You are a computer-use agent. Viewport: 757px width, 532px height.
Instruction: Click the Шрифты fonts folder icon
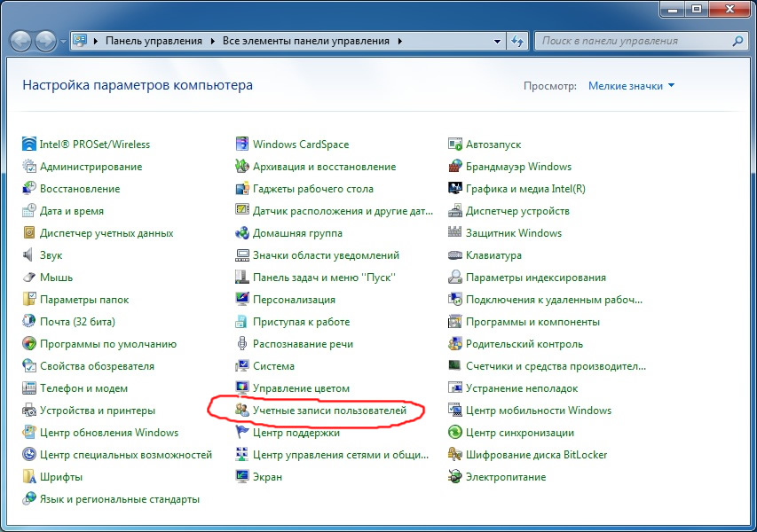coord(29,477)
